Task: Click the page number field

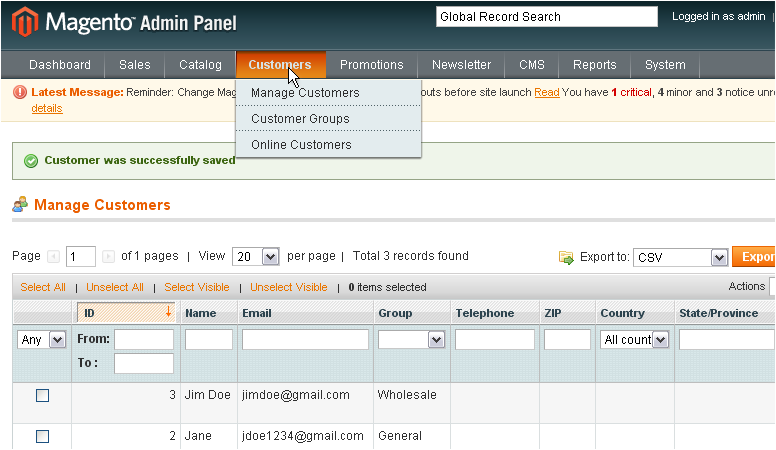Action: tap(81, 256)
